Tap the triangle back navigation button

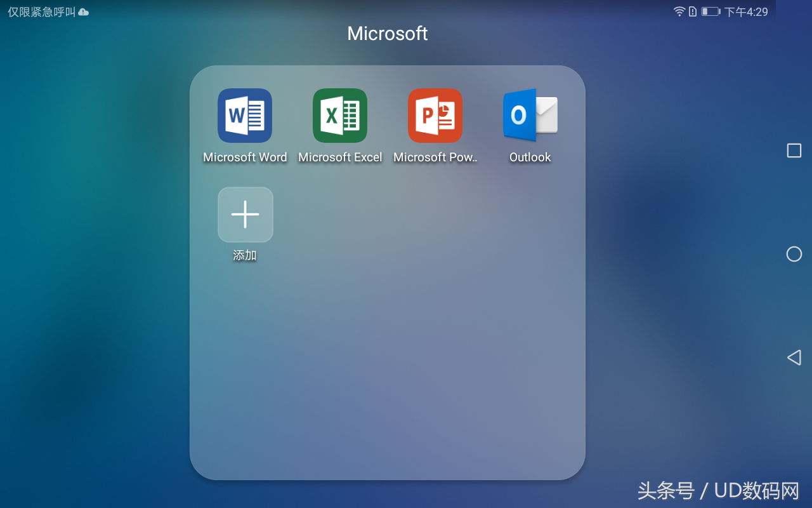[794, 358]
